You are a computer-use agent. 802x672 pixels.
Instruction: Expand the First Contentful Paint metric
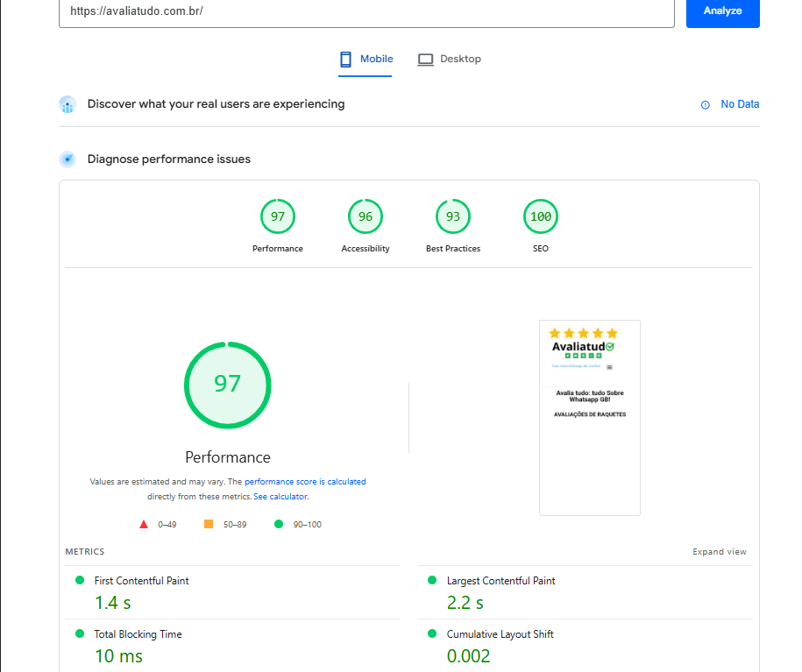click(x=141, y=581)
